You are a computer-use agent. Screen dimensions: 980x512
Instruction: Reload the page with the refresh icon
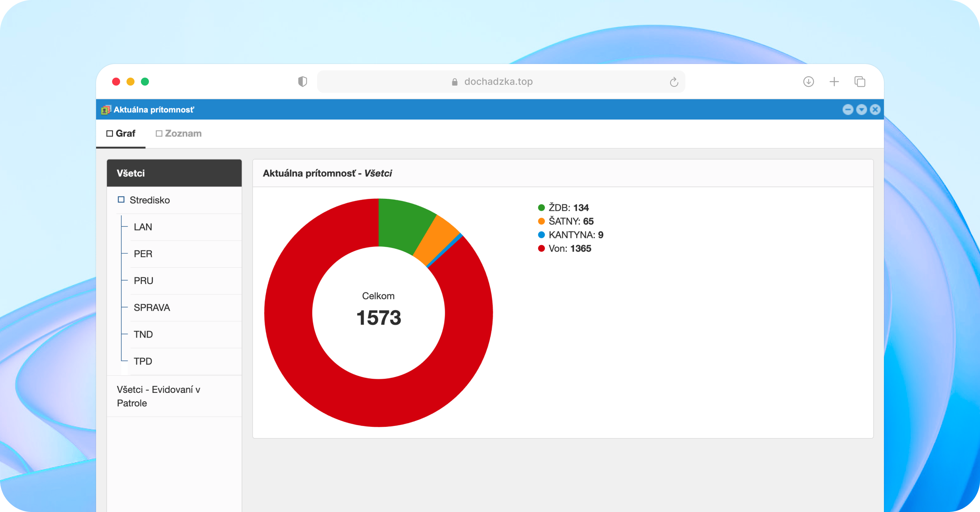click(674, 82)
